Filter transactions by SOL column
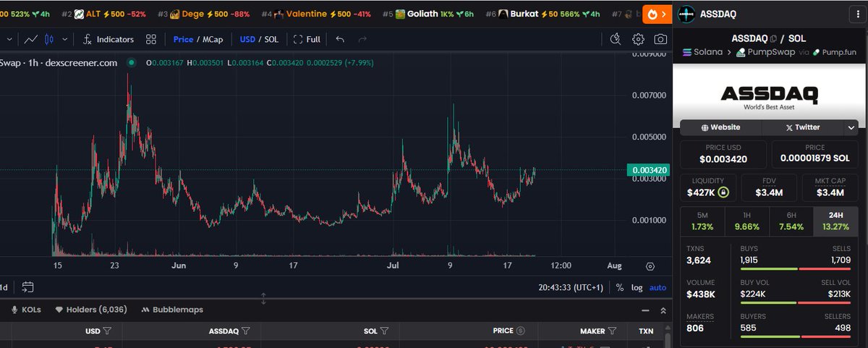Viewport: 868px width, 348px height. 385,331
